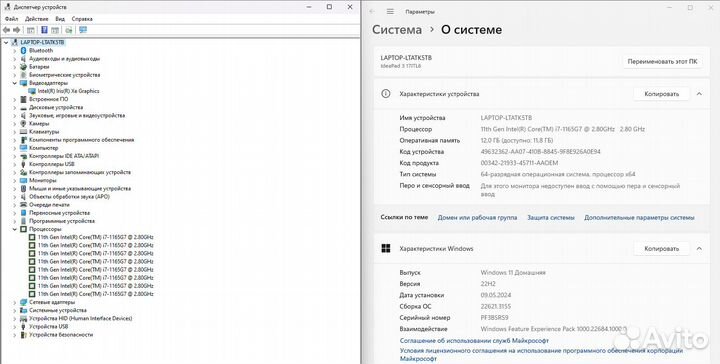Click the fingerprint icon for Биометрические устройства
Screen dimensions: 720x364
point(23,75)
